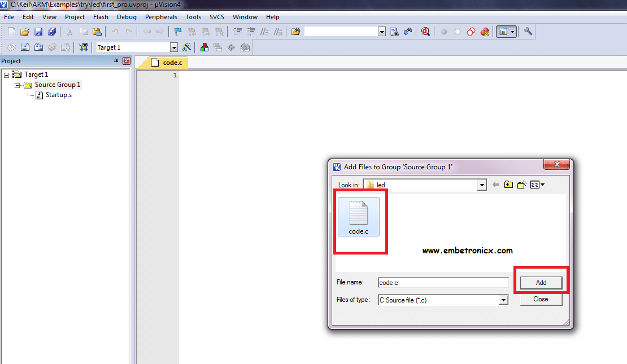Open the View Menu icon in dialog
Viewport: 627px width, 364px height.
[x=537, y=185]
